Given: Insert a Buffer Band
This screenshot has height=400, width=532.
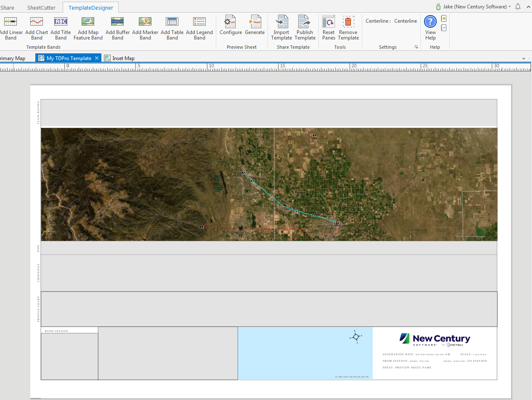Looking at the screenshot, I should point(117,28).
